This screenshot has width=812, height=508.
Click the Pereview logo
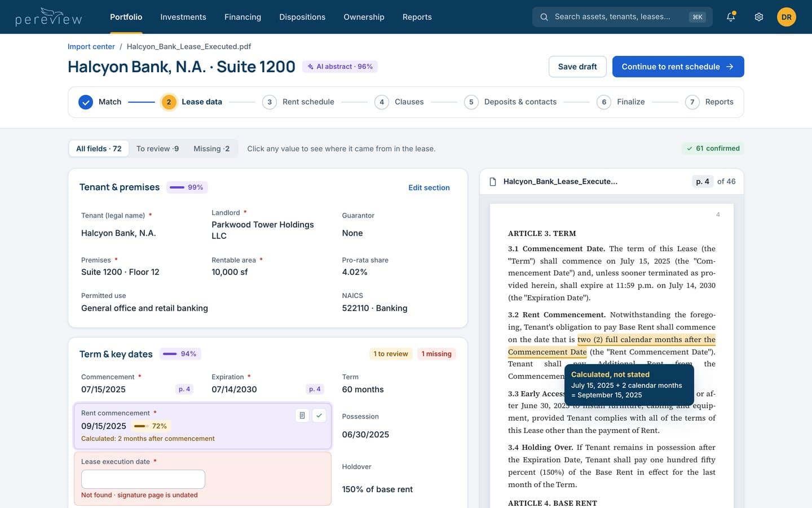[48, 17]
